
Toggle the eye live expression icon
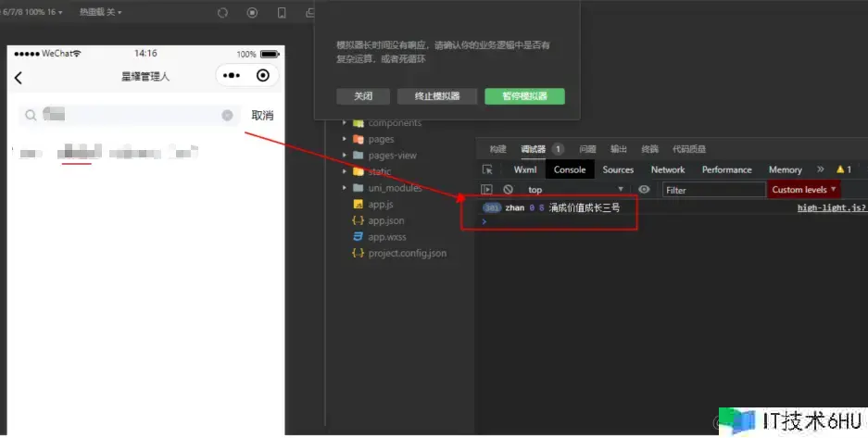click(x=644, y=190)
